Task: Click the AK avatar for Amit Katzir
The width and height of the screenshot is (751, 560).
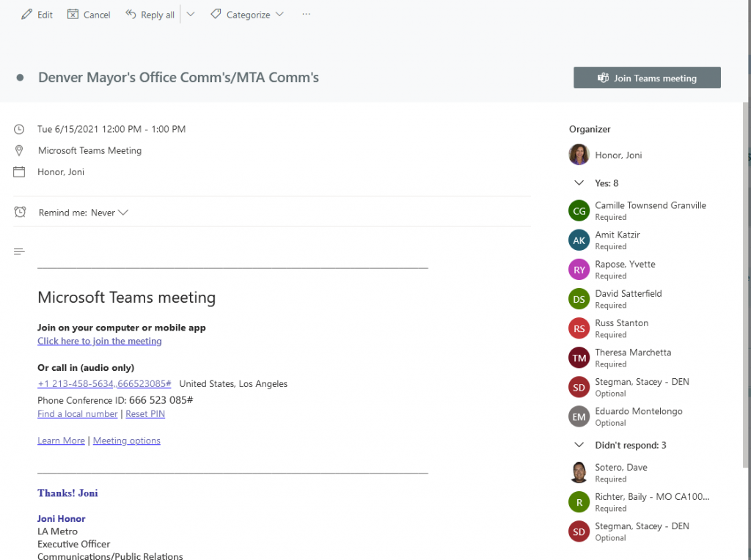Action: pos(579,240)
